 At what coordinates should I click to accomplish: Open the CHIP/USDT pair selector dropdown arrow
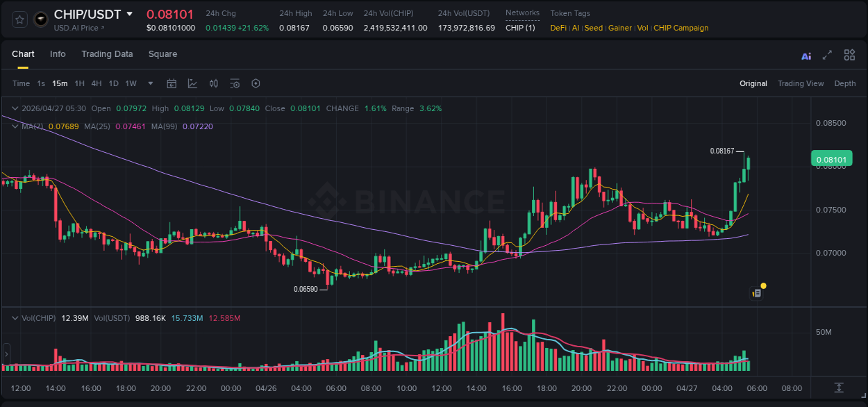pos(129,14)
